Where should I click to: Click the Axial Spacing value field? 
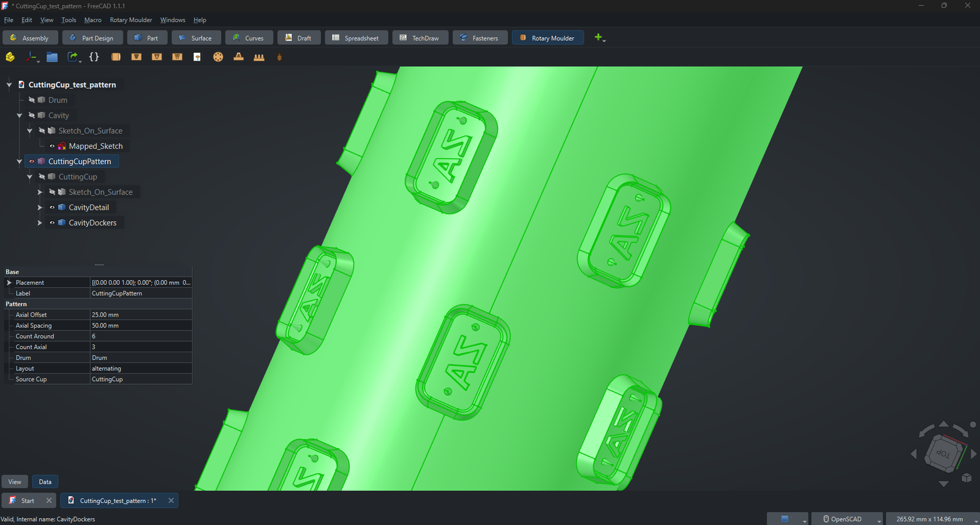point(141,325)
